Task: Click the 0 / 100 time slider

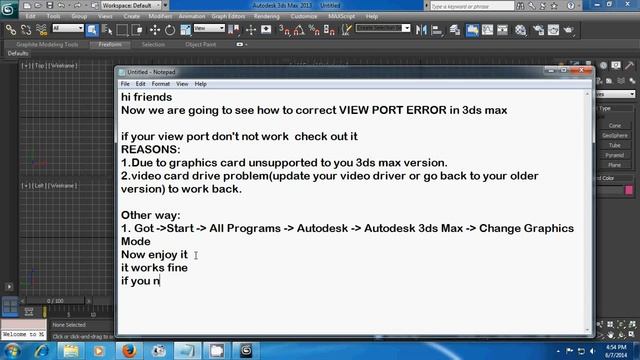Action: coord(55,301)
